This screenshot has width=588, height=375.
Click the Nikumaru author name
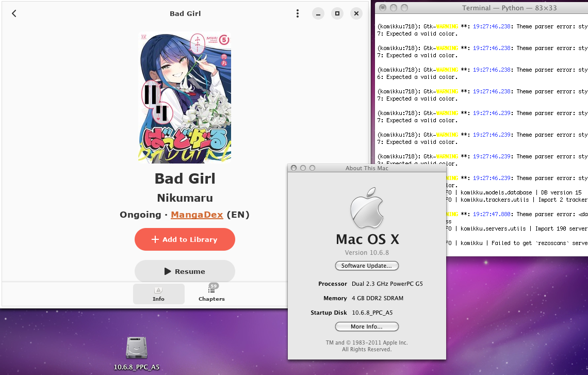click(x=185, y=198)
